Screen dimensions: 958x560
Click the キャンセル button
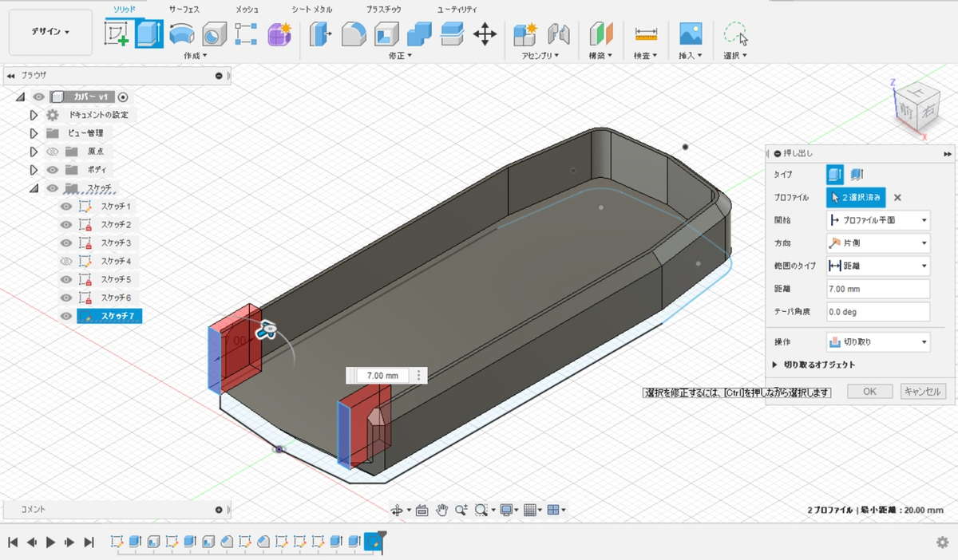click(x=923, y=392)
